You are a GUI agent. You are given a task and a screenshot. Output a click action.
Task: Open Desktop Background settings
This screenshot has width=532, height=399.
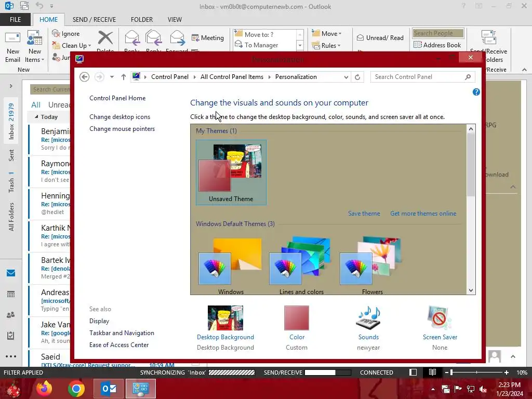[225, 328]
